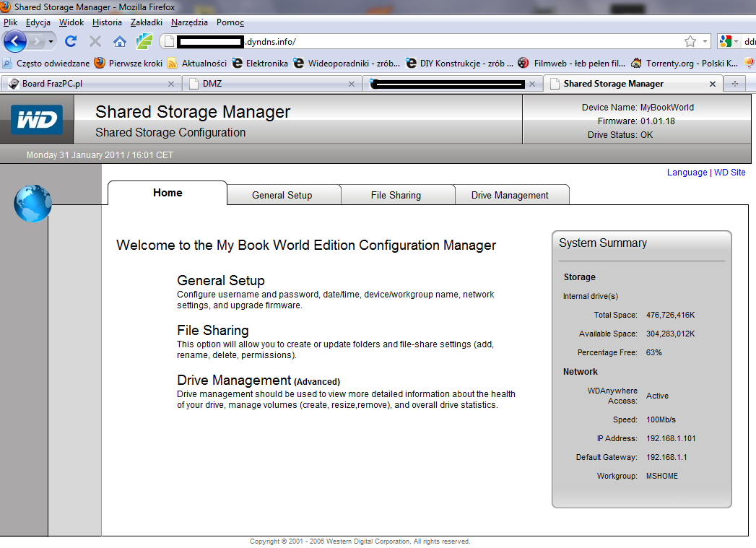Image resolution: width=756 pixels, height=548 pixels.
Task: Click the General Setup heading link
Action: pos(221,281)
